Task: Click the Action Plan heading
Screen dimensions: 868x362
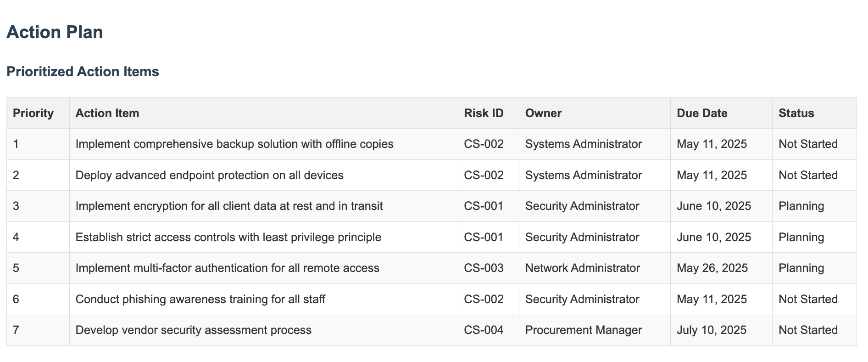Action: click(x=55, y=32)
